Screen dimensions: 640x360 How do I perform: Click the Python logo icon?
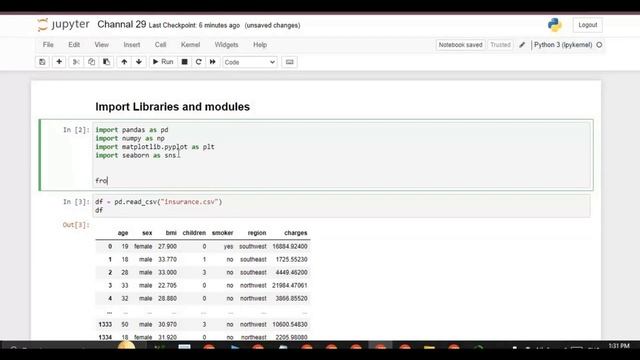coord(554,25)
